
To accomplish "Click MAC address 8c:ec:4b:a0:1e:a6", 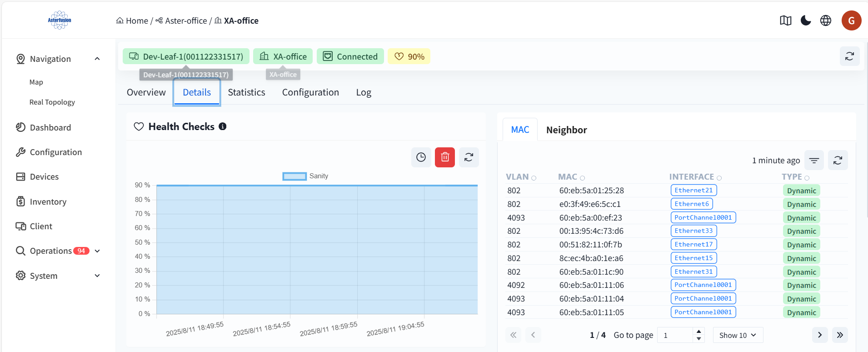I will tap(591, 258).
